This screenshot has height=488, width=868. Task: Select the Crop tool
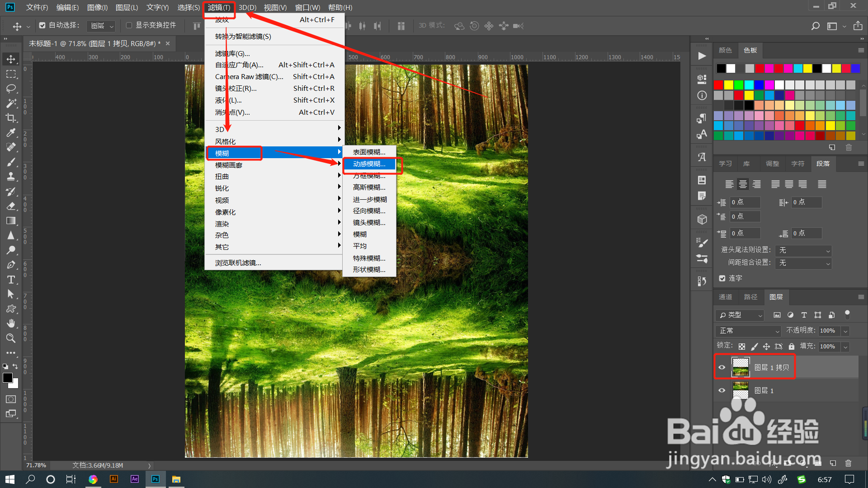tap(11, 118)
